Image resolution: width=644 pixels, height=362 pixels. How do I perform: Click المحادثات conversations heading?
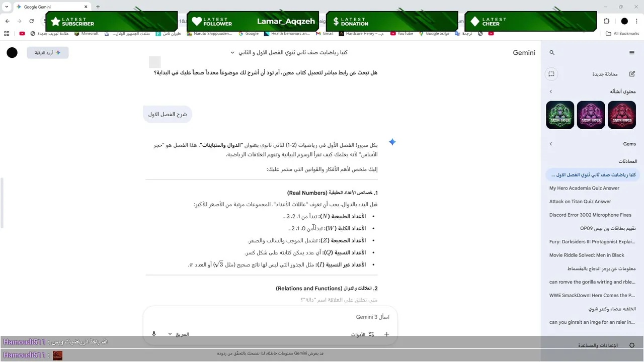[627, 161]
